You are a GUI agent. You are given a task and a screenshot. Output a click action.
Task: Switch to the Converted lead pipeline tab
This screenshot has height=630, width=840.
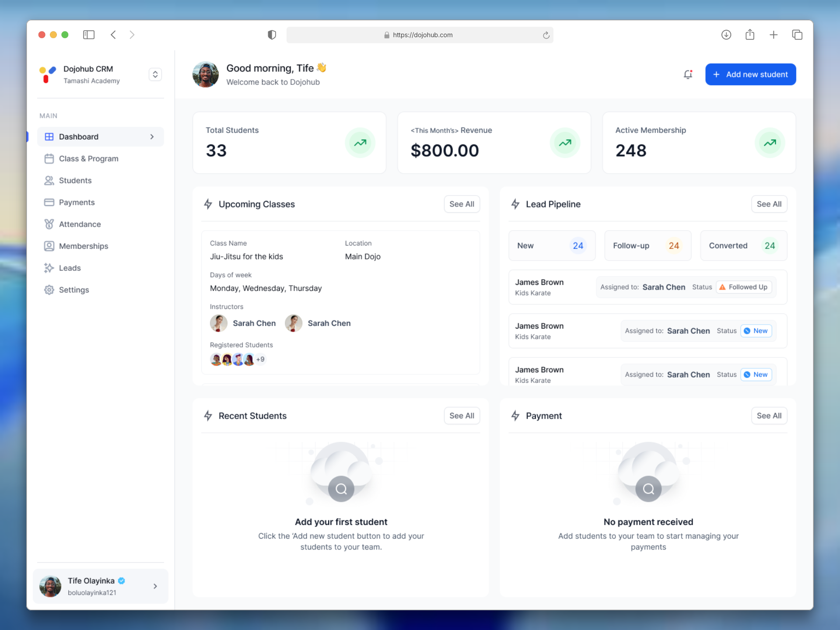tap(743, 245)
